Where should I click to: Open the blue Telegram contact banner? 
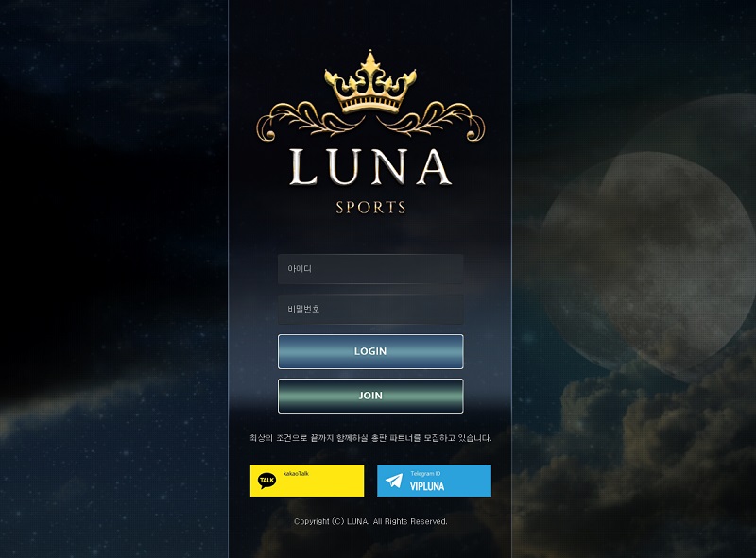[434, 481]
